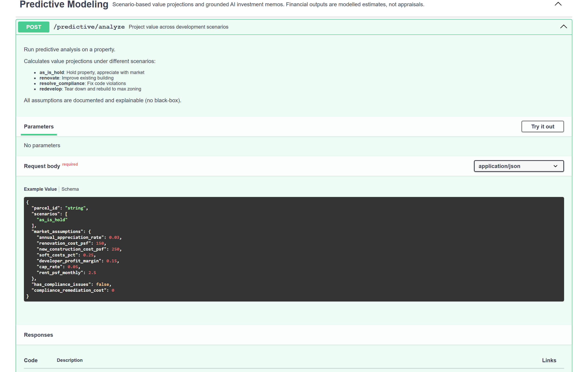Click "Project value across development scenarios" summary
Image resolution: width=588 pixels, height=372 pixels.
[179, 27]
